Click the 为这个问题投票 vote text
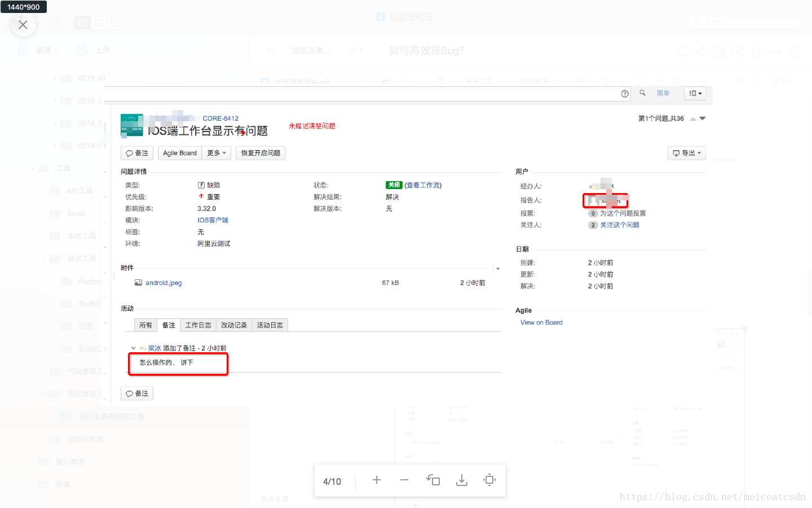Screen dimensions: 812x508 [x=623, y=213]
